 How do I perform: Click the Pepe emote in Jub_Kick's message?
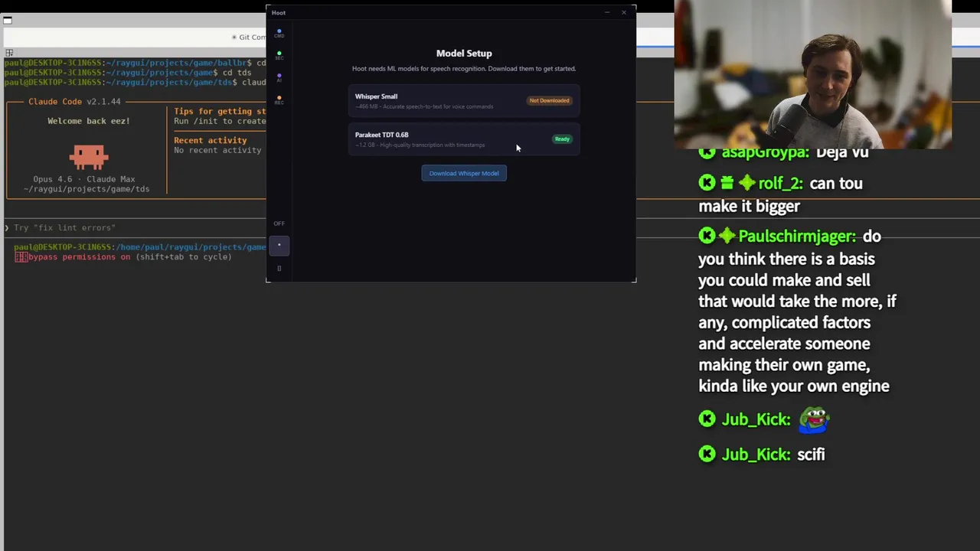pos(814,419)
